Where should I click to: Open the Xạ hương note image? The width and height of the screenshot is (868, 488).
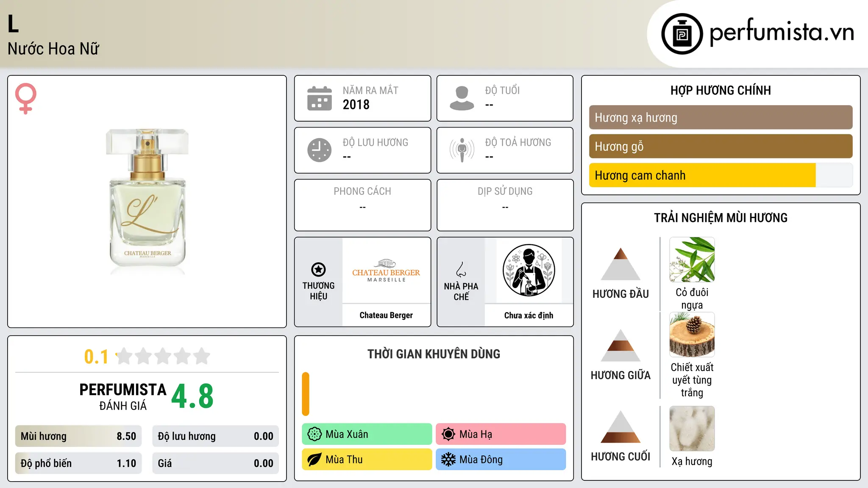pyautogui.click(x=692, y=429)
